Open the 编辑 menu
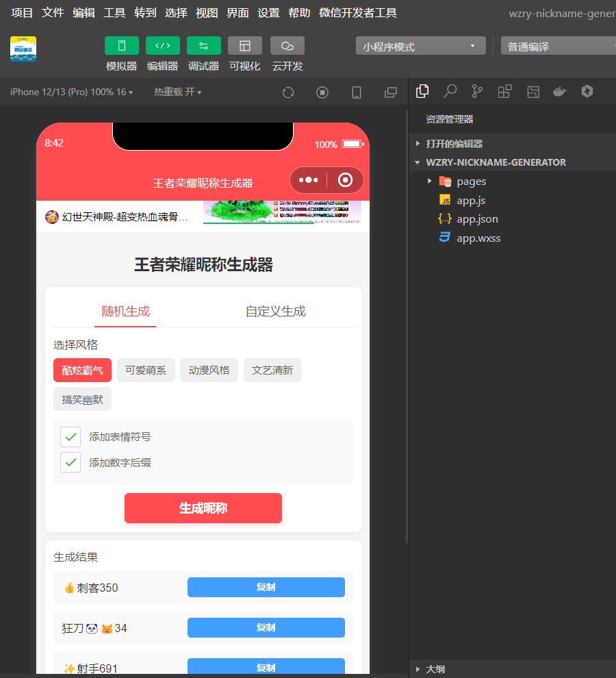The width and height of the screenshot is (616, 678). point(84,13)
